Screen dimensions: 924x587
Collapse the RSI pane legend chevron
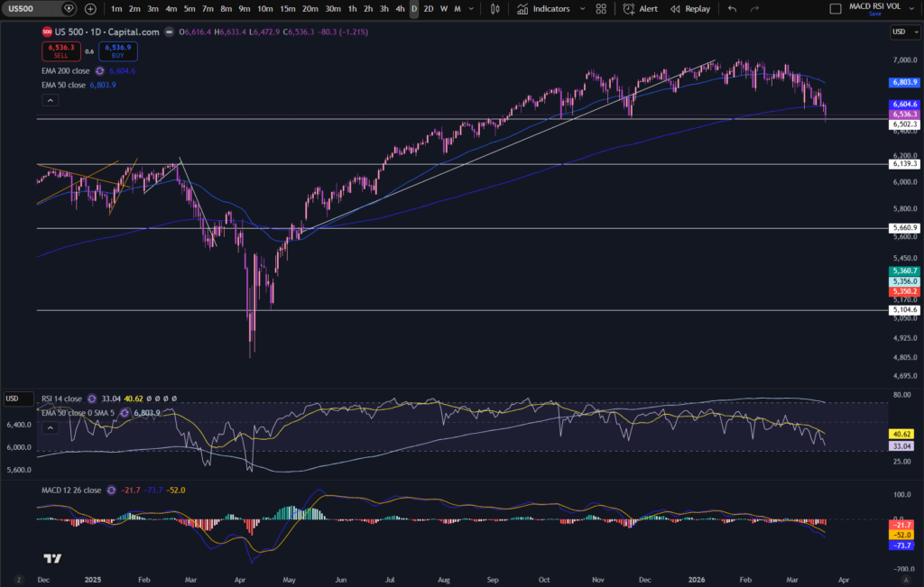[51, 428]
